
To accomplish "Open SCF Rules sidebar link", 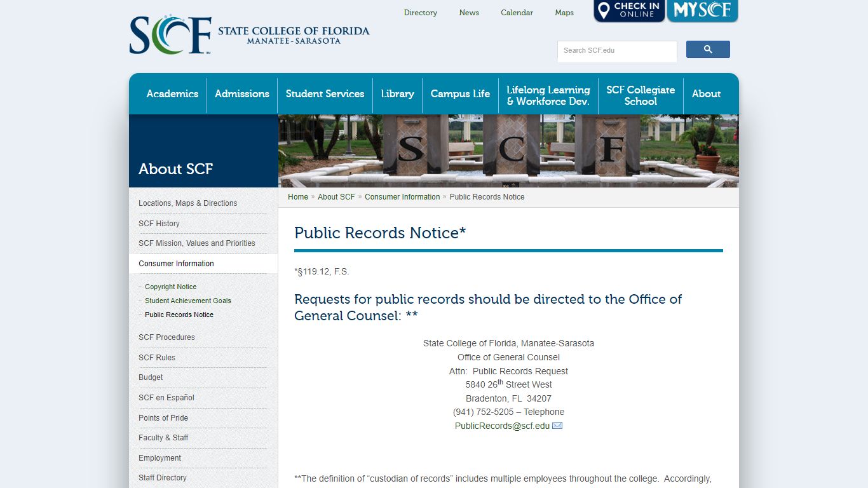I will click(157, 358).
